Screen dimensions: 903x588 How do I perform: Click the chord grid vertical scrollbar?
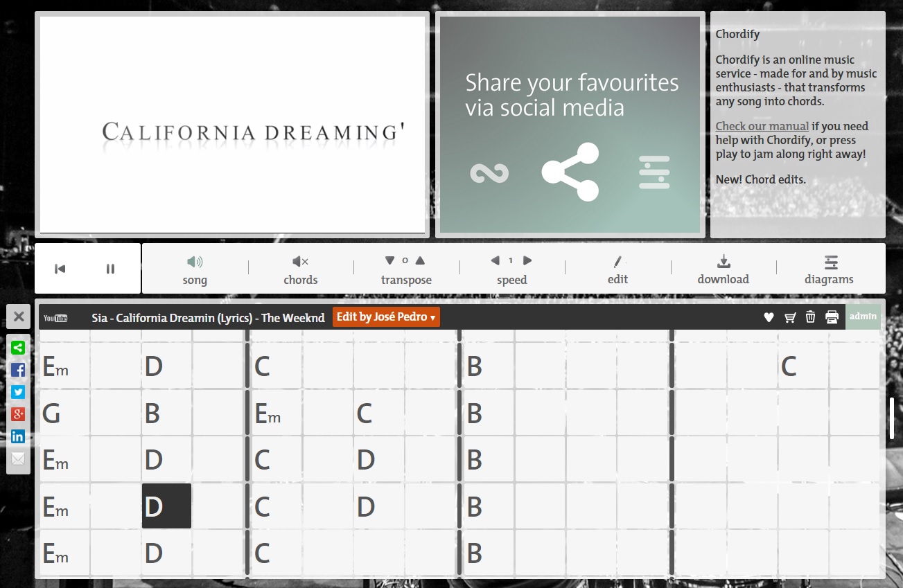click(892, 418)
